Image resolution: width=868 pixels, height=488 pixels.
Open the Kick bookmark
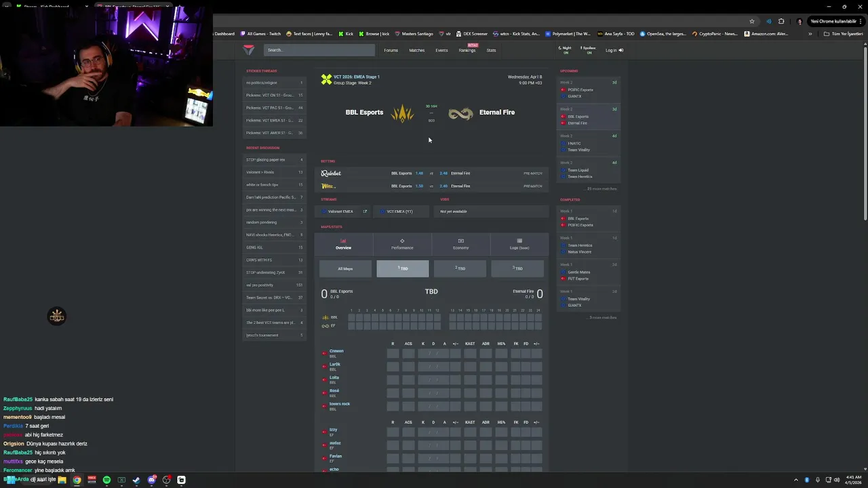[x=347, y=34]
